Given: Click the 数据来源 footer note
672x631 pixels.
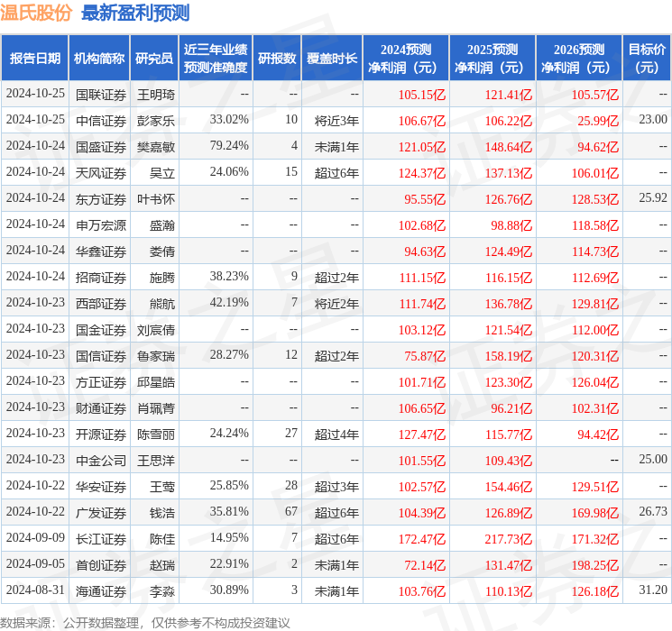Looking at the screenshot, I should click(x=145, y=623).
